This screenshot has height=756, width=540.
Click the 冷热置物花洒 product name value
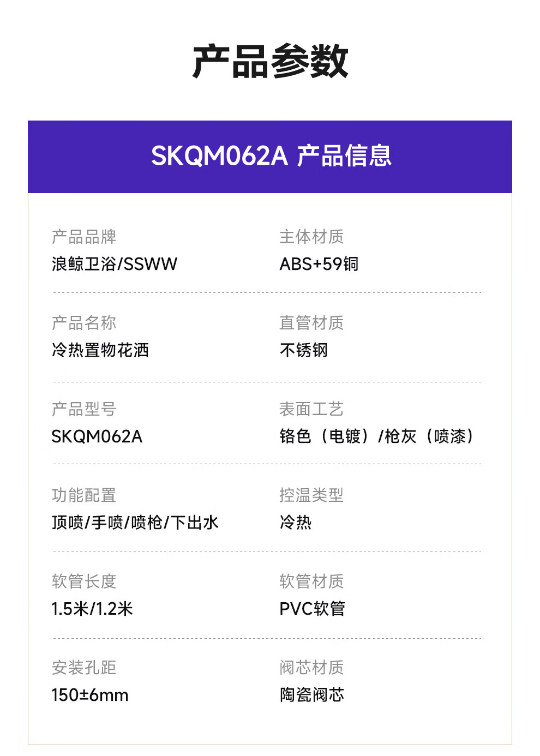[x=100, y=350]
